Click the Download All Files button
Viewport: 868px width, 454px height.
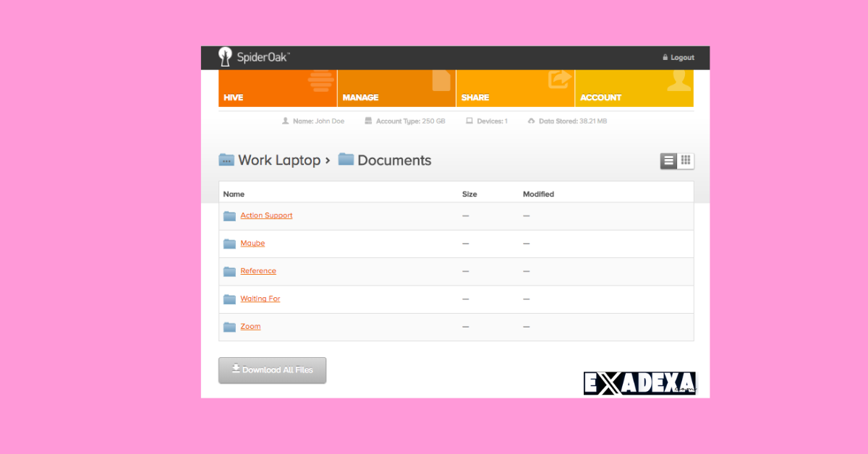[272, 369]
